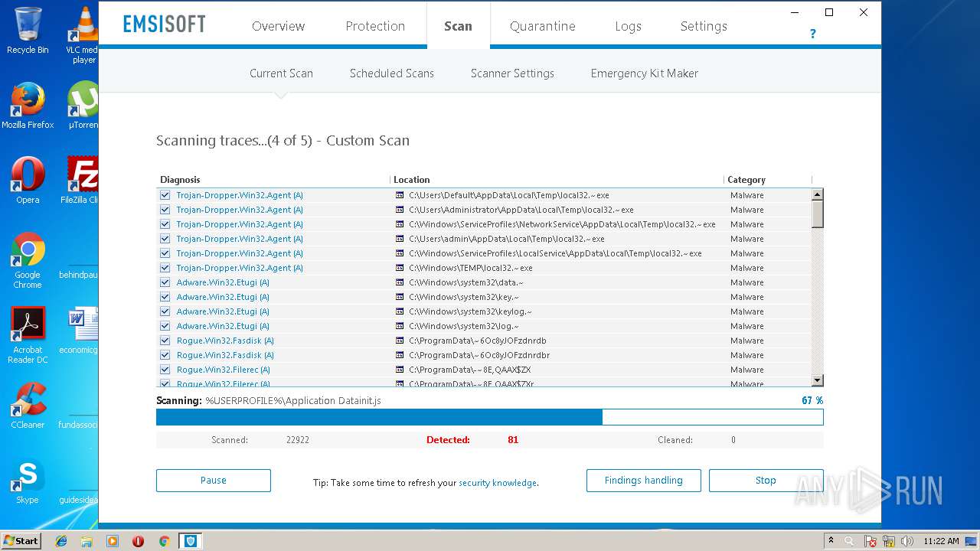This screenshot has width=980, height=551.
Task: Click the taskbar clock showing 11:22 AM
Action: 941,541
